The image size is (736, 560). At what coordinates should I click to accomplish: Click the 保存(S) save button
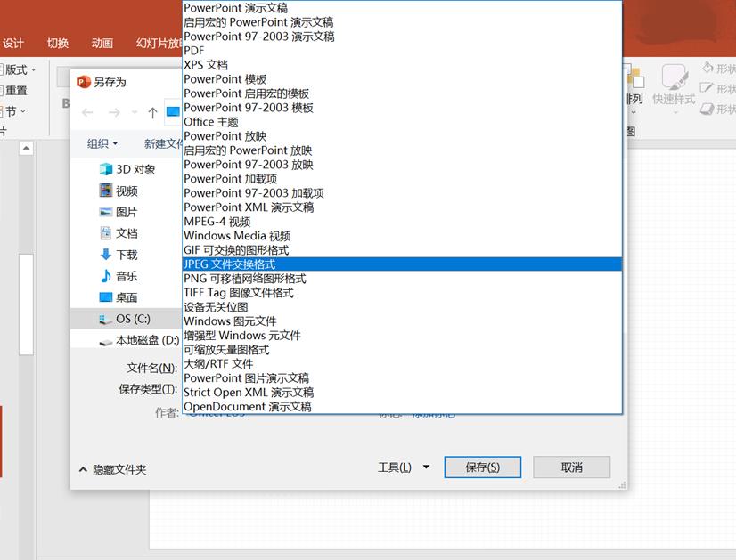click(482, 467)
